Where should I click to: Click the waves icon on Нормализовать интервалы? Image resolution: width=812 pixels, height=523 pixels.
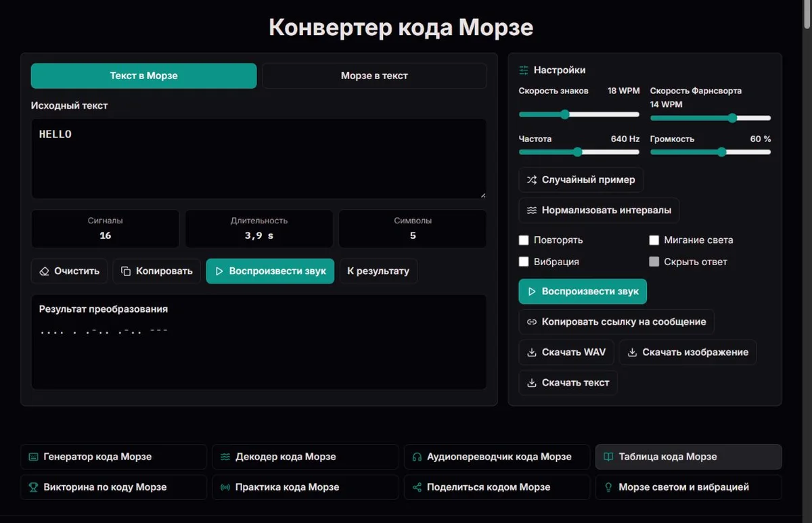point(532,210)
